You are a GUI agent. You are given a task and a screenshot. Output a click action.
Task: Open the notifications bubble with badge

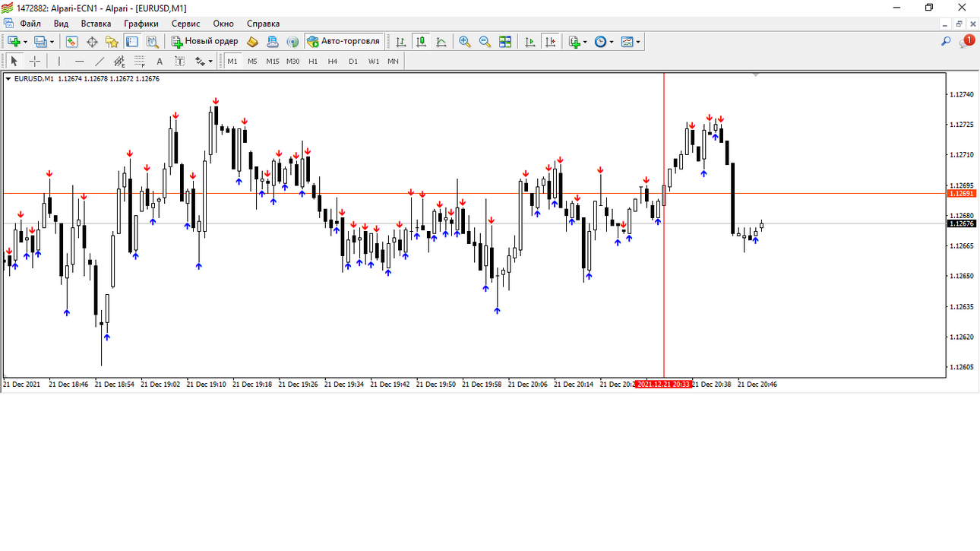coord(966,41)
